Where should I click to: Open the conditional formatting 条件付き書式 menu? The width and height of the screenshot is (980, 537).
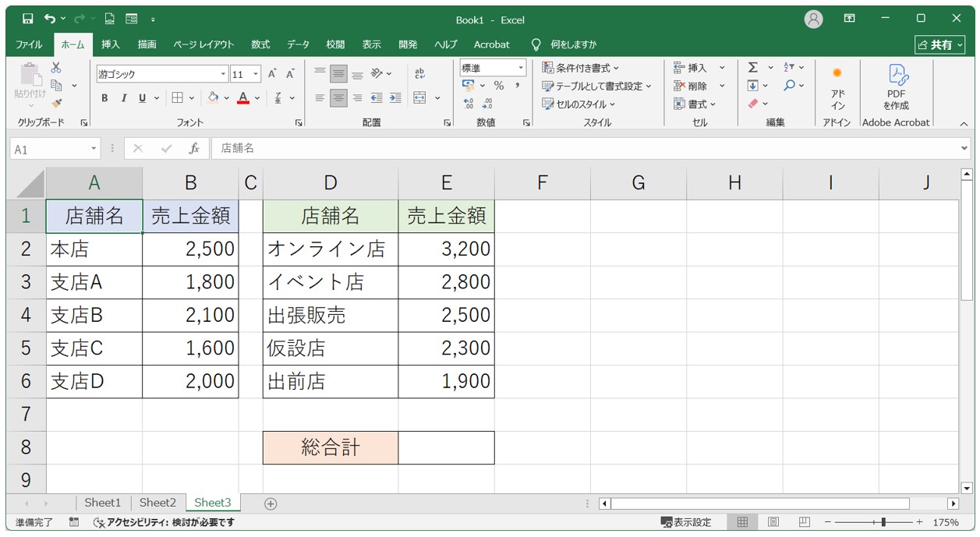click(581, 69)
